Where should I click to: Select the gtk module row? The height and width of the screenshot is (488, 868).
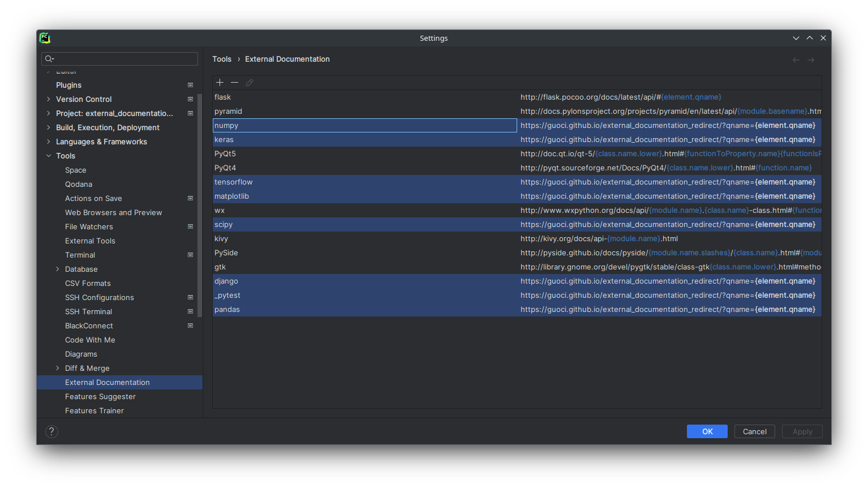coord(517,267)
